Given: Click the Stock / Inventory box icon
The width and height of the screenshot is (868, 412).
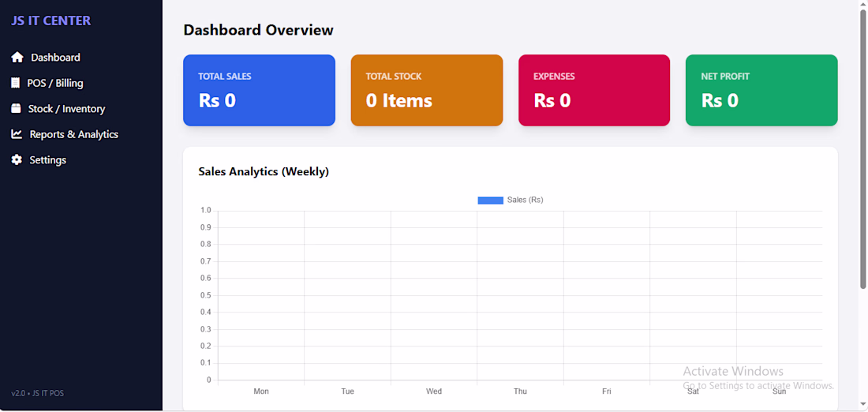Looking at the screenshot, I should click(x=16, y=109).
